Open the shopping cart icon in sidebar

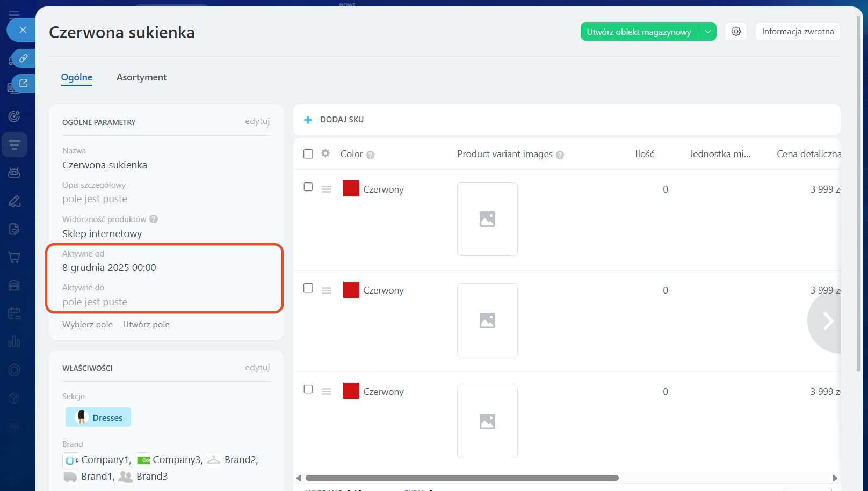tap(15, 258)
